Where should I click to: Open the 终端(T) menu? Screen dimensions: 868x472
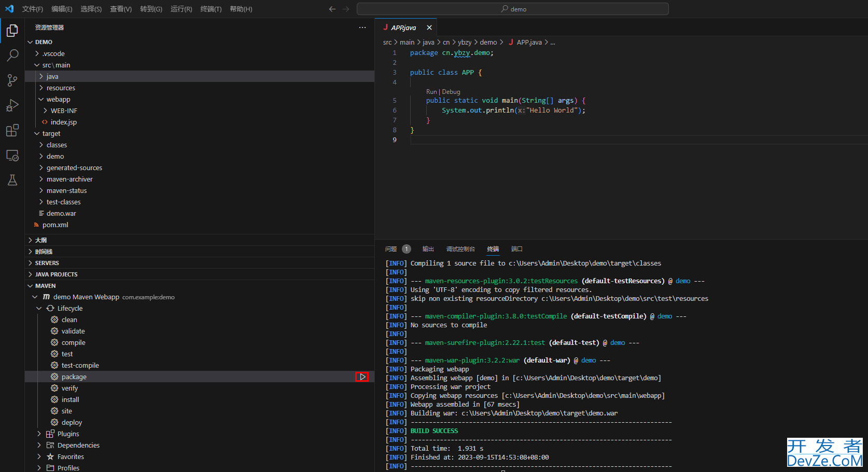click(211, 9)
